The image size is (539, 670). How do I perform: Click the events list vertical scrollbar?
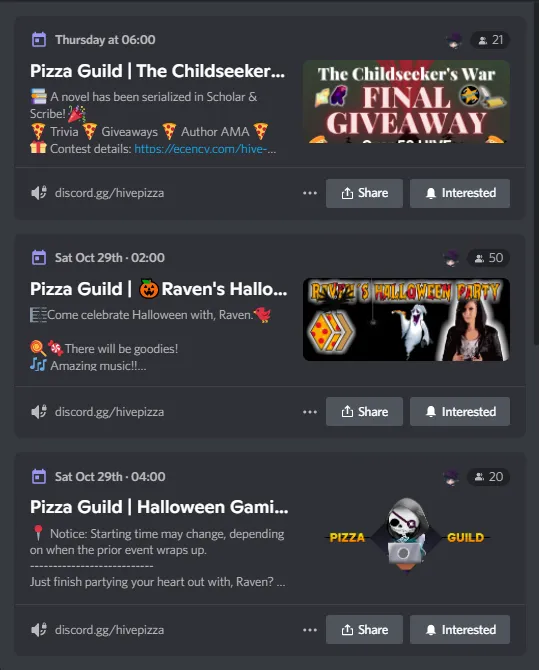[x=536, y=171]
